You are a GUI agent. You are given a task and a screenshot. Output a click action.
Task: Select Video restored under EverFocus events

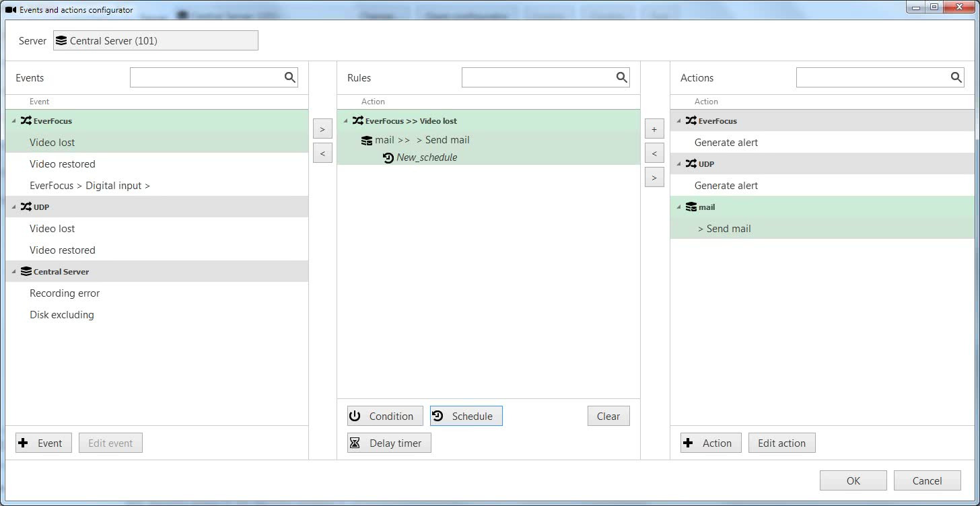pyautogui.click(x=63, y=164)
